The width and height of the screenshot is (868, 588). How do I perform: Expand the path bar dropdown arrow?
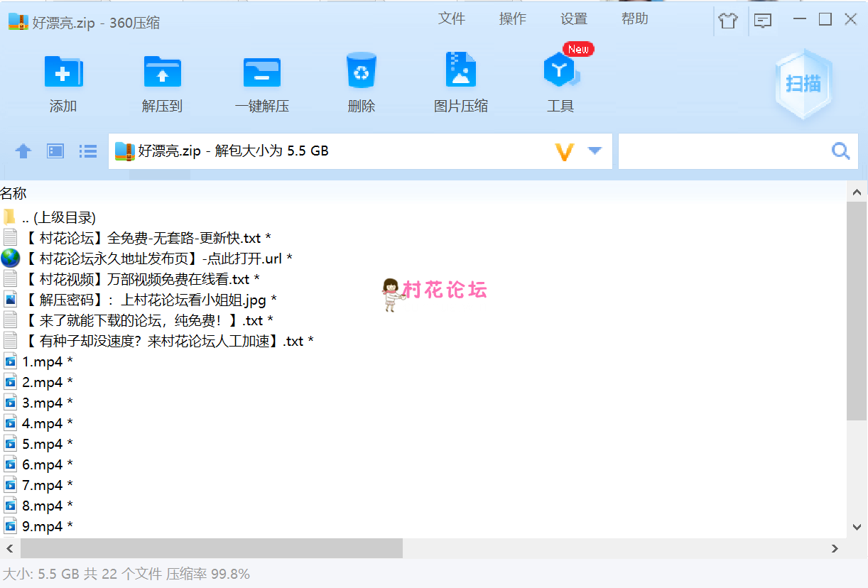595,151
